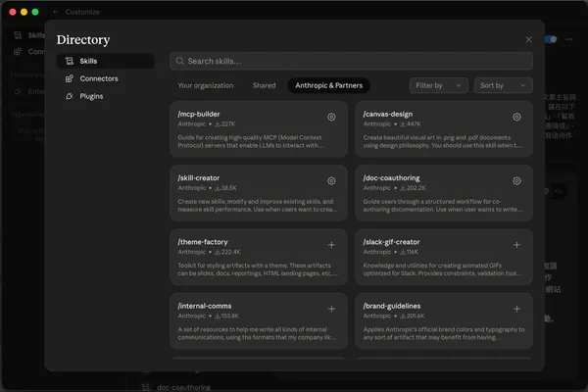Click the Skills icon in Directory sidebar

pyautogui.click(x=70, y=61)
